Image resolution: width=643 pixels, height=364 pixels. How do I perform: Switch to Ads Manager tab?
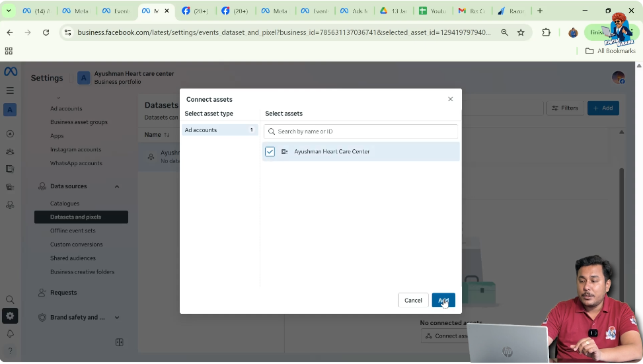(x=354, y=11)
